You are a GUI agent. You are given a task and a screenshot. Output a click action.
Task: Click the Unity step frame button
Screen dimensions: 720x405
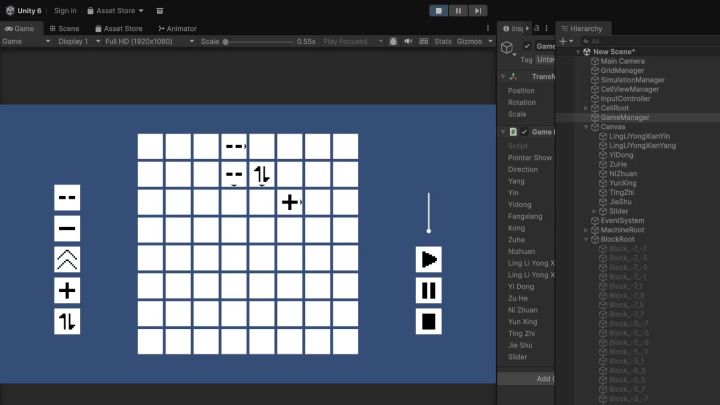478,11
